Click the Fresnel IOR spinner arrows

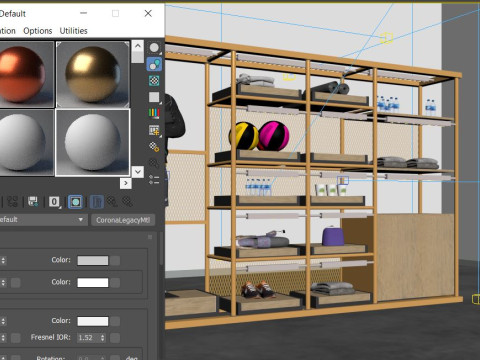(x=103, y=338)
